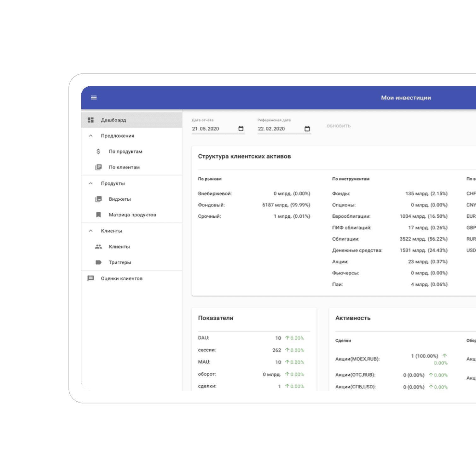Image resolution: width=476 pixels, height=476 pixels.
Task: Click the Мои инвестиции title
Action: [406, 98]
